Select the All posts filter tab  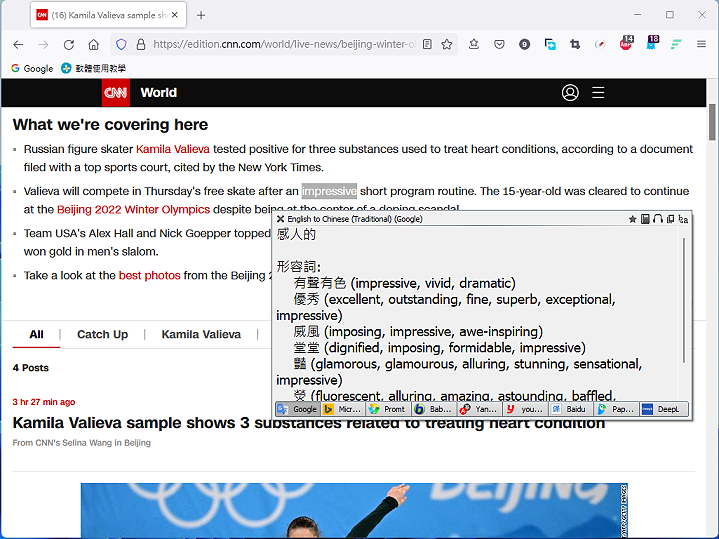[x=36, y=334]
